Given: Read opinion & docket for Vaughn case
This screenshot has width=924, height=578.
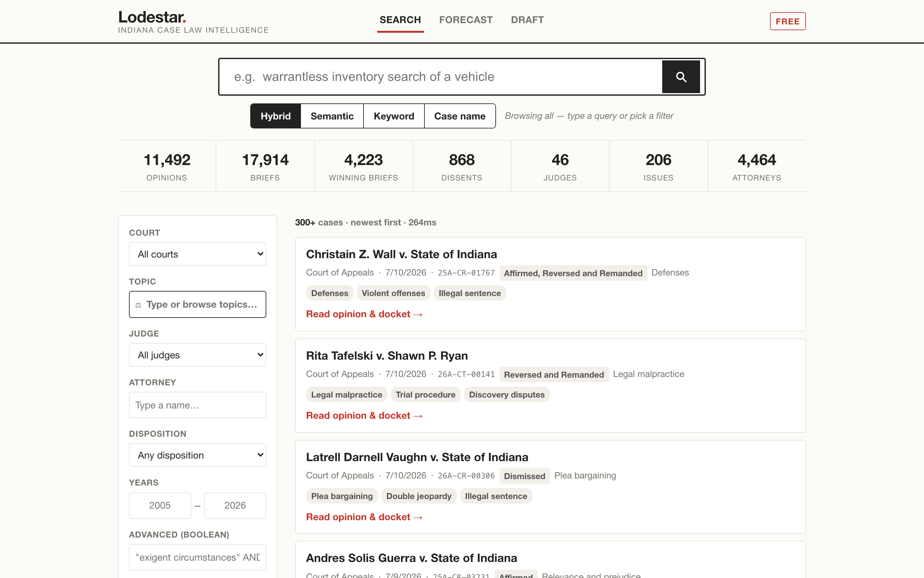Looking at the screenshot, I should tap(364, 517).
